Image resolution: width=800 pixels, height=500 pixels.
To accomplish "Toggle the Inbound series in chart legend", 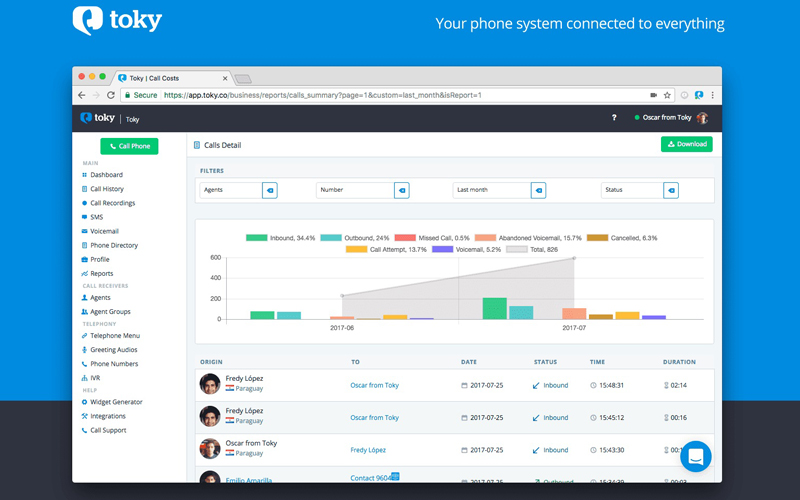I will (281, 238).
